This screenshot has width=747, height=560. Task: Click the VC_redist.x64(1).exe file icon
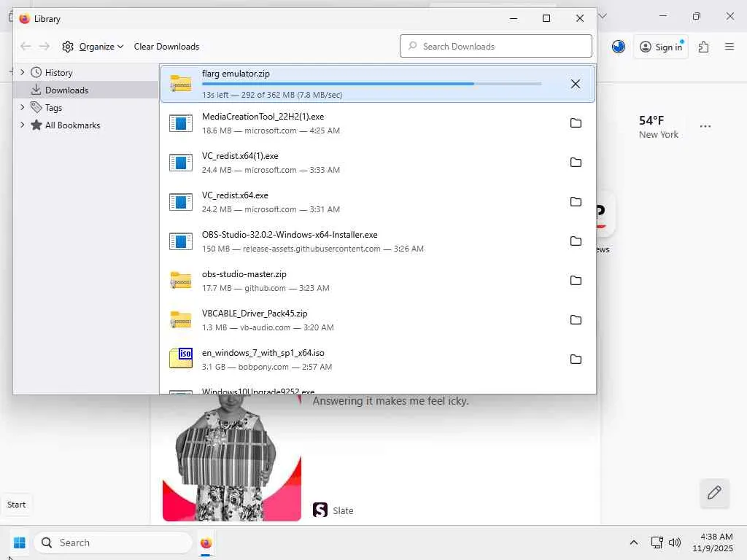(x=181, y=163)
